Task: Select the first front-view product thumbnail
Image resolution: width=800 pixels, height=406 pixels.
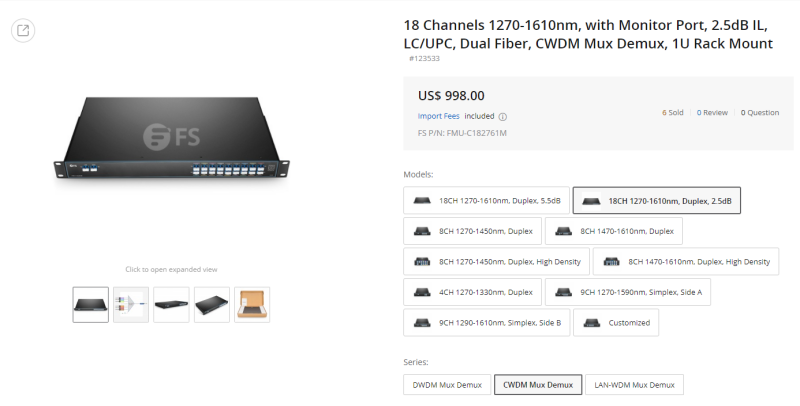Action: coord(90,304)
